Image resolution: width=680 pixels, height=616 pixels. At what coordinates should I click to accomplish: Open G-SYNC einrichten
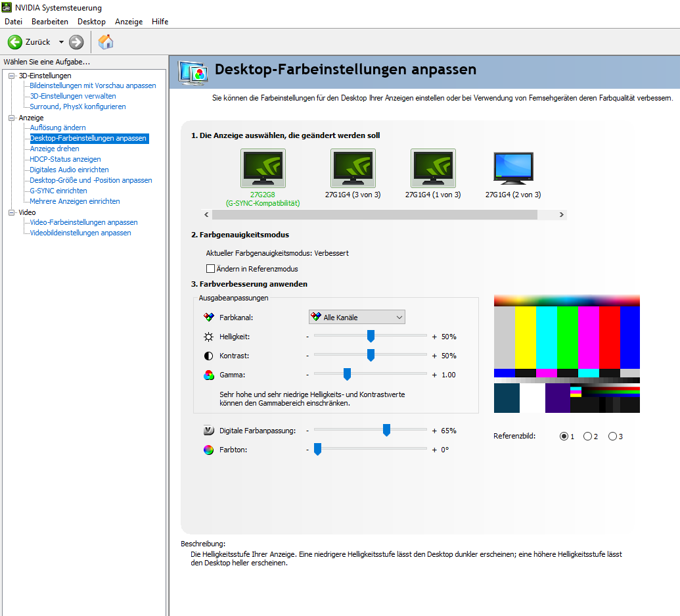tap(58, 191)
